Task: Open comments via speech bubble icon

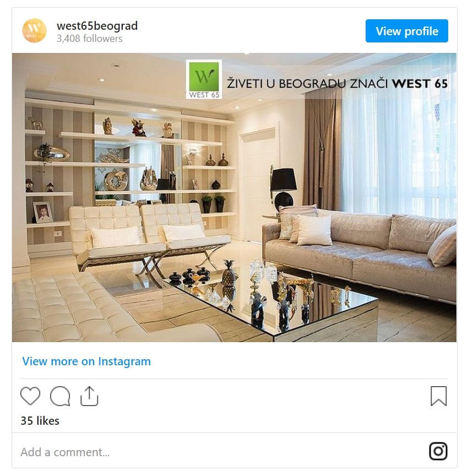Action: coord(60,396)
